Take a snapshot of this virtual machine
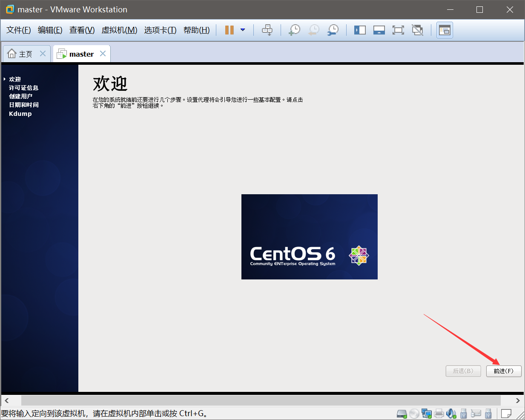 tap(294, 30)
